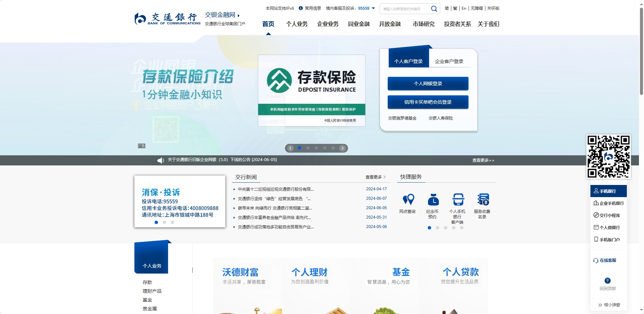Expand the 95559 hotline dropdown
Image resolution: width=644 pixels, height=314 pixels.
click(x=373, y=8)
